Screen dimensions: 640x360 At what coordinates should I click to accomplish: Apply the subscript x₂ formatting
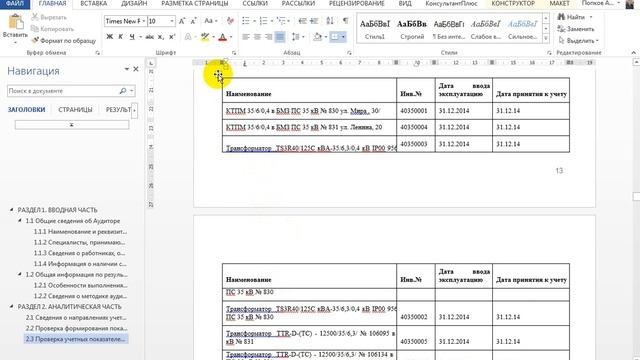161,37
